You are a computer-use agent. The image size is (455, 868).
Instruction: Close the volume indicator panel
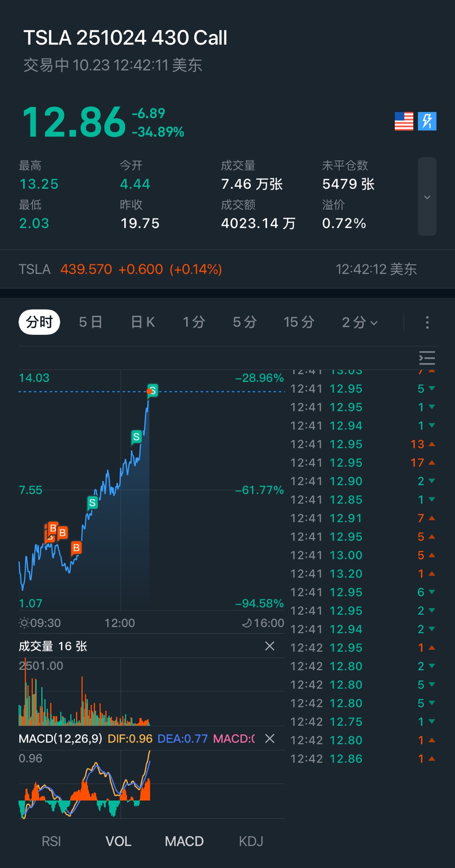pyautogui.click(x=269, y=646)
